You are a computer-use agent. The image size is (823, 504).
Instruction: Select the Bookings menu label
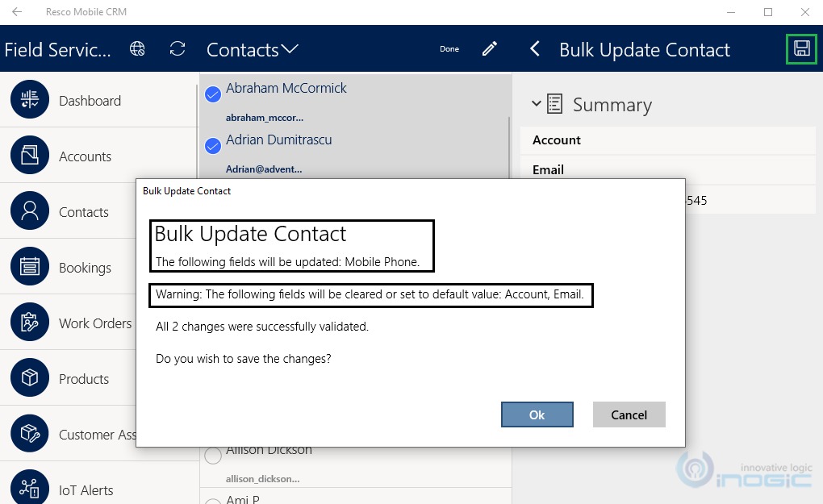(85, 268)
